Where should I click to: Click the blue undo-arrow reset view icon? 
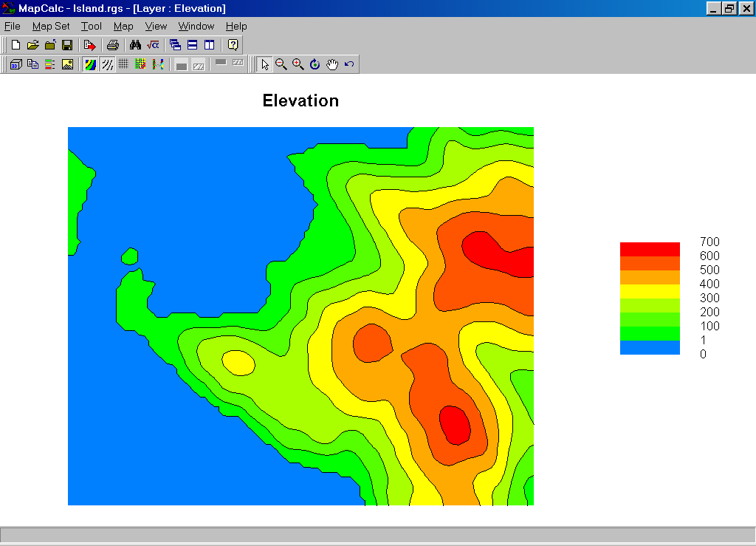[x=349, y=64]
